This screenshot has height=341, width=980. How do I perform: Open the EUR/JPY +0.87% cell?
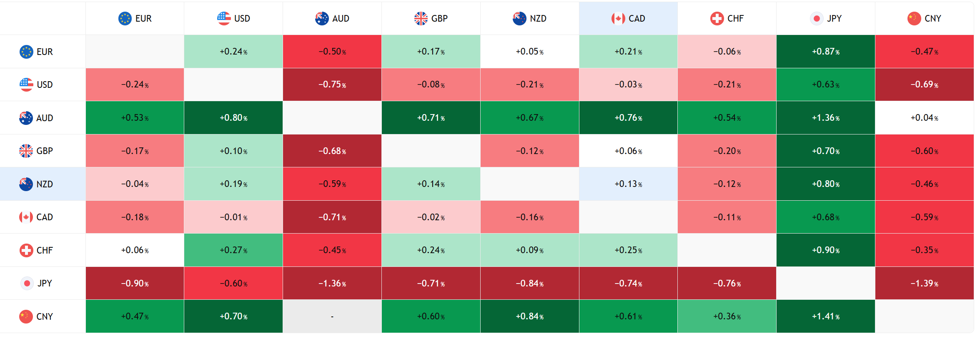tap(825, 52)
